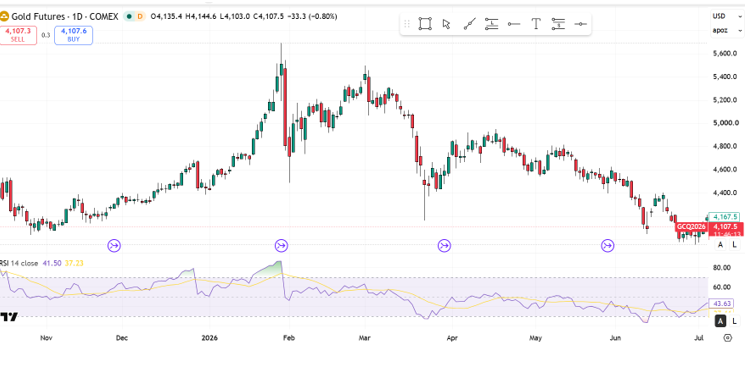Select the horizontal line tool

581,24
